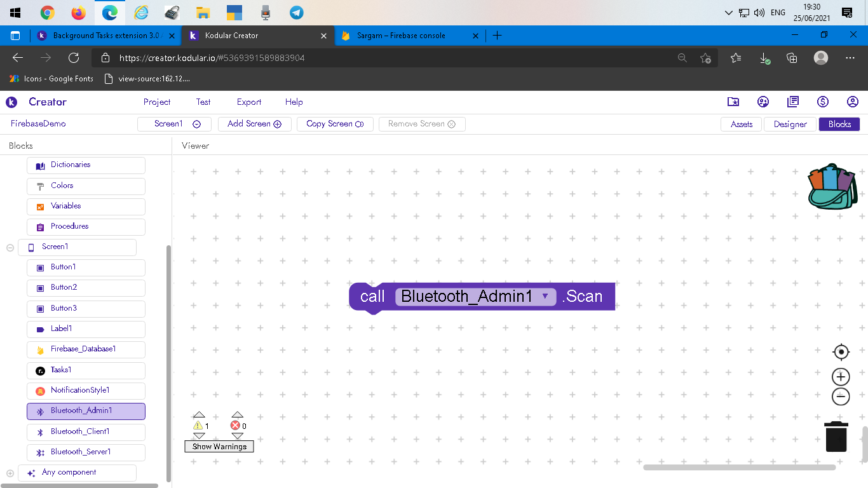Open the Bluetooth_Admin1 dropdown in block

[x=545, y=296]
